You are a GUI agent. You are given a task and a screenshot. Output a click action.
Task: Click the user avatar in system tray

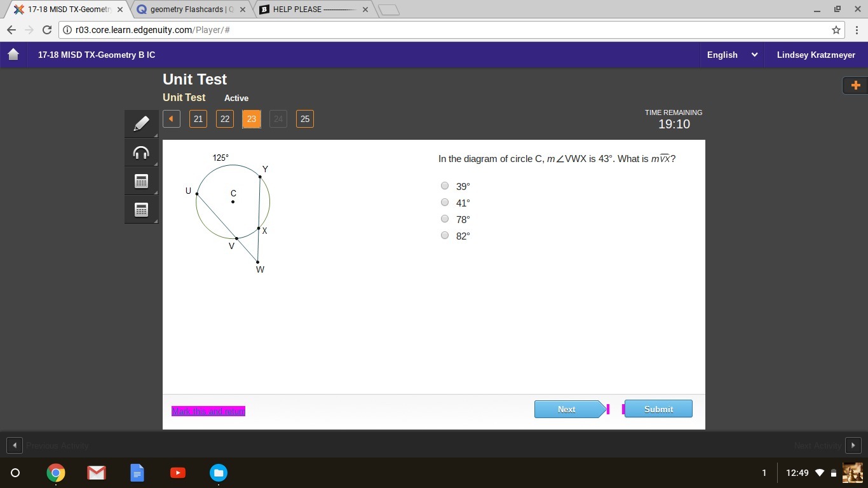coord(852,473)
